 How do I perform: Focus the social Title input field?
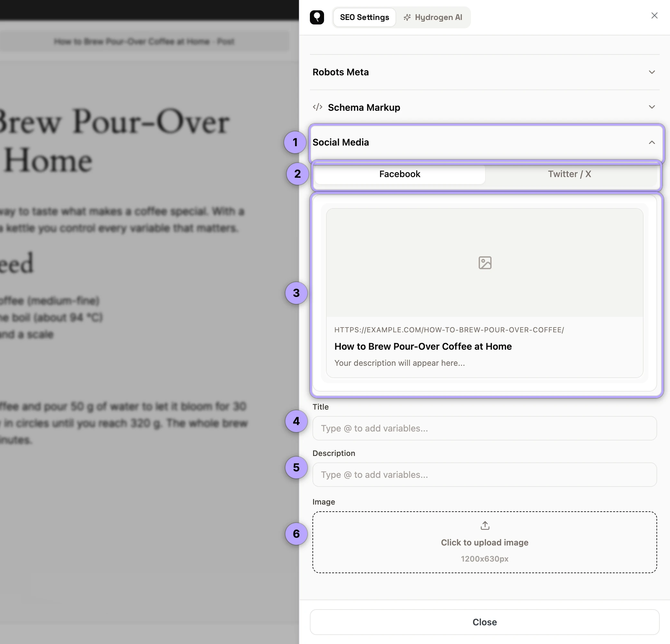pyautogui.click(x=484, y=428)
